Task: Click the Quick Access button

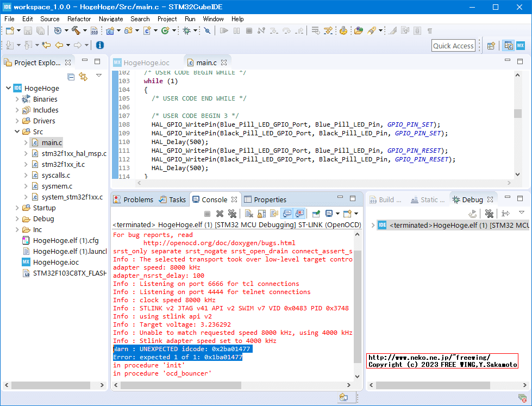Action: point(453,46)
